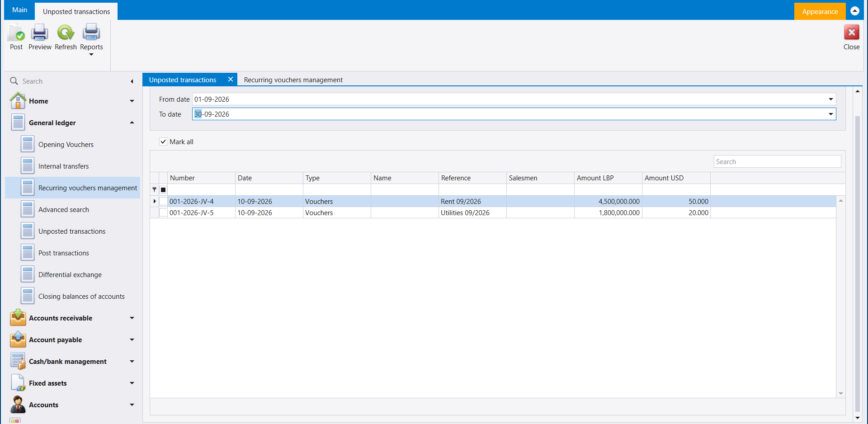Open Preview with the printer icon

click(40, 33)
